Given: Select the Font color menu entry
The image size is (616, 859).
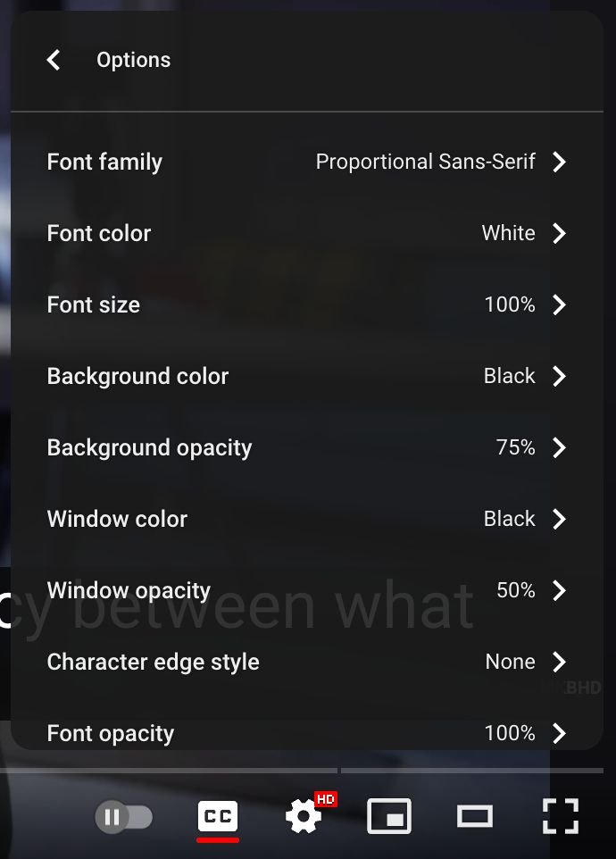Looking at the screenshot, I should pyautogui.click(x=308, y=233).
